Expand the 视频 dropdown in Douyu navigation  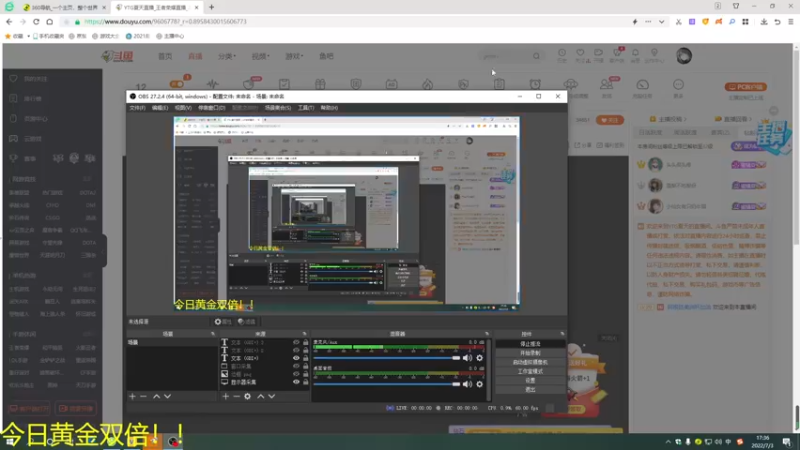tap(260, 56)
